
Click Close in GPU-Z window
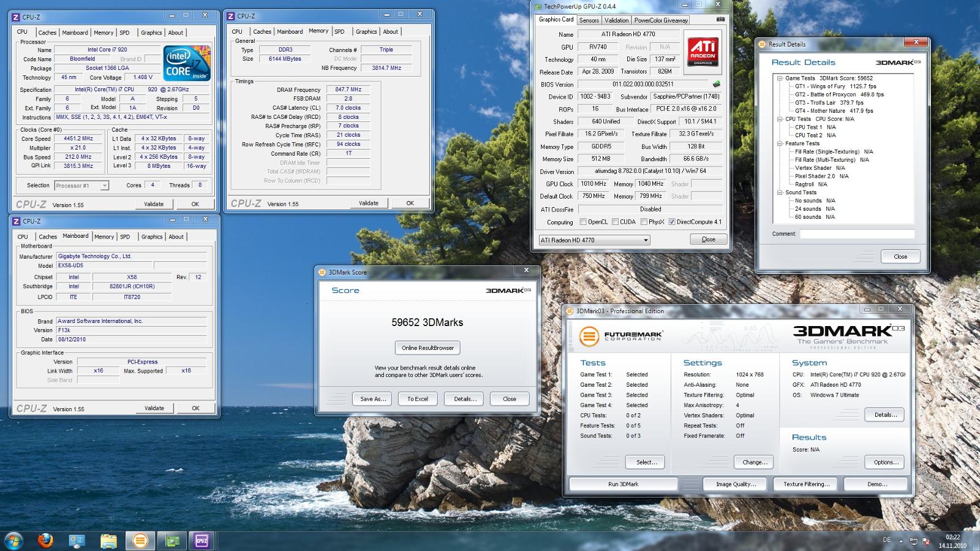[x=708, y=239]
